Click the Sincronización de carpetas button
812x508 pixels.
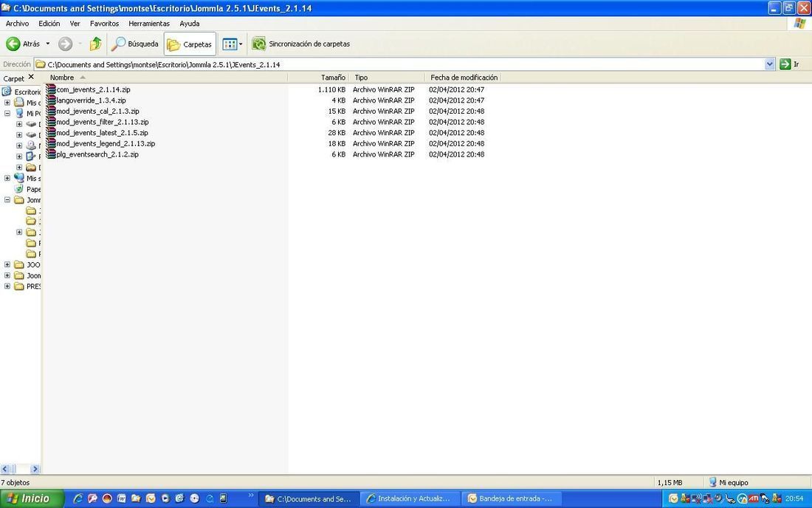tap(301, 44)
